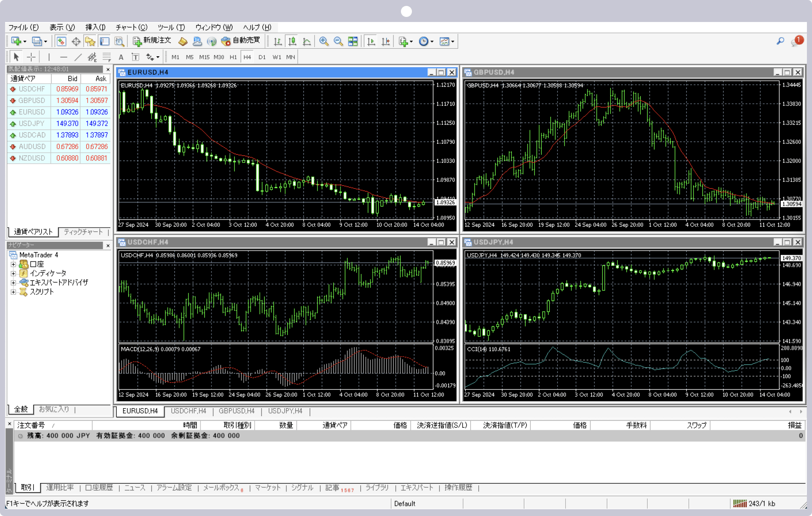Expand the インディケータ tree node
This screenshot has height=516, width=812.
coord(13,274)
